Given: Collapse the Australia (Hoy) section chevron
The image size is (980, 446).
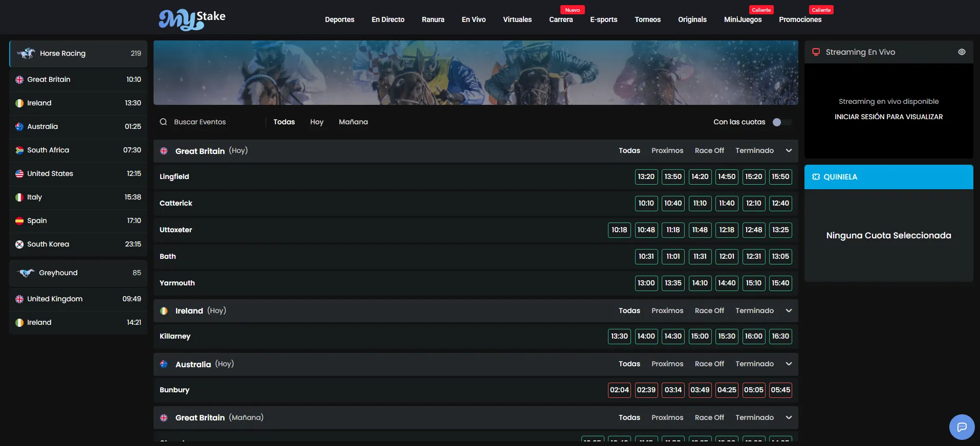Looking at the screenshot, I should [789, 364].
